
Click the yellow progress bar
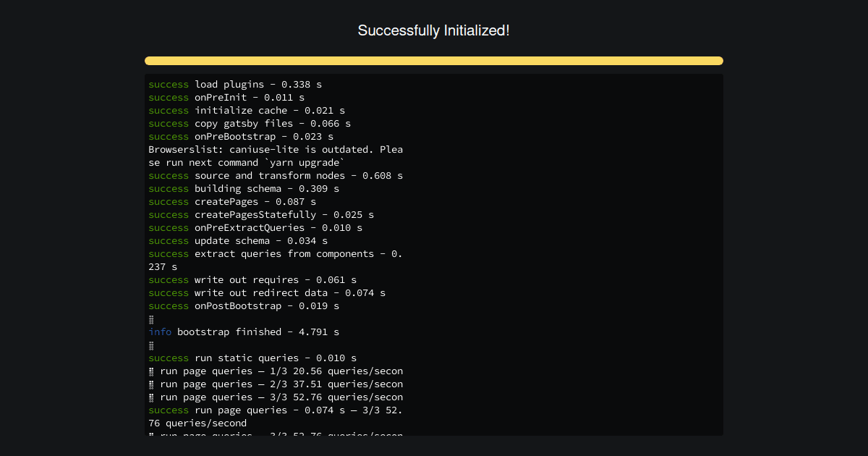click(x=433, y=61)
